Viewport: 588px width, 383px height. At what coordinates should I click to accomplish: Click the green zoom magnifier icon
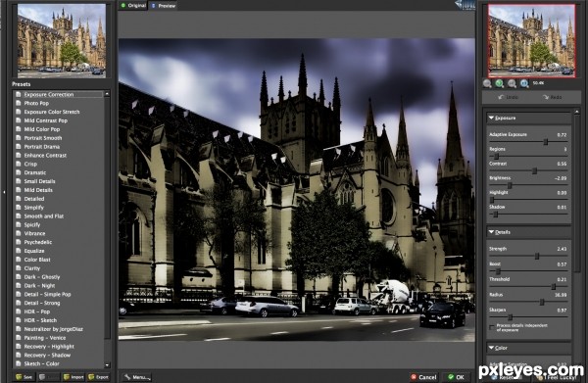pyautogui.click(x=500, y=83)
